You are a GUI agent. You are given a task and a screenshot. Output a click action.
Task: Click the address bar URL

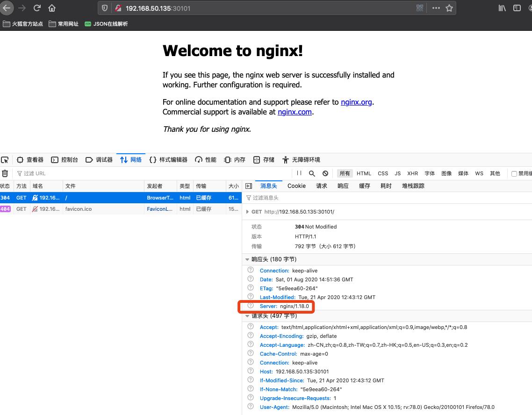click(158, 8)
